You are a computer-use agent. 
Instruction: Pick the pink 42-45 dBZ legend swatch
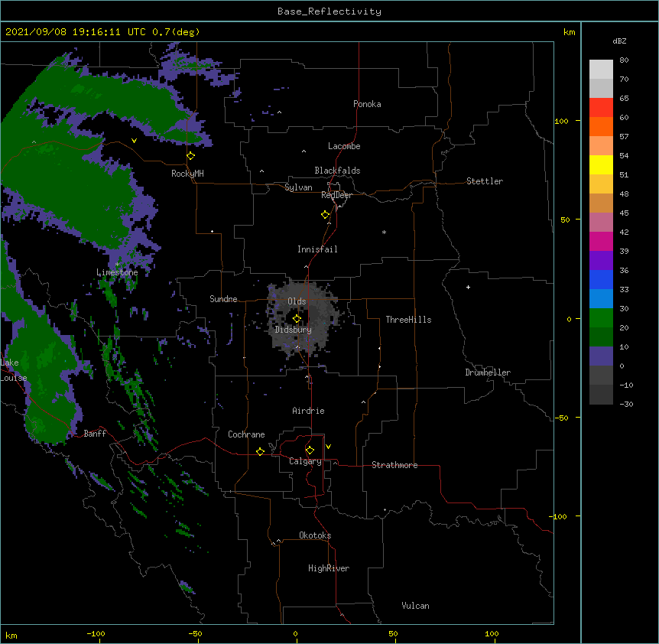pyautogui.click(x=601, y=223)
